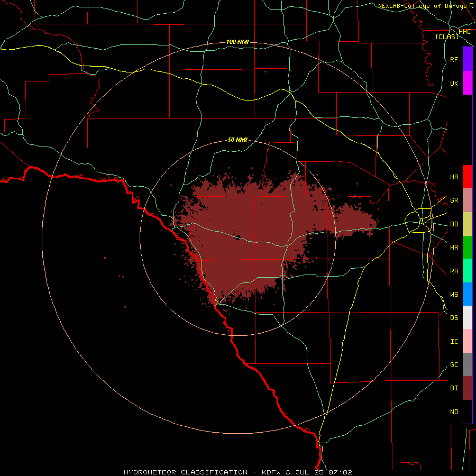
Task: Click the BD legend label
Action: click(x=454, y=224)
